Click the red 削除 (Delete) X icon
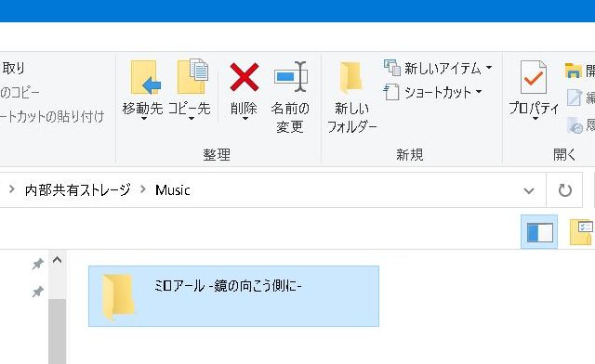The image size is (595, 364). (x=245, y=77)
